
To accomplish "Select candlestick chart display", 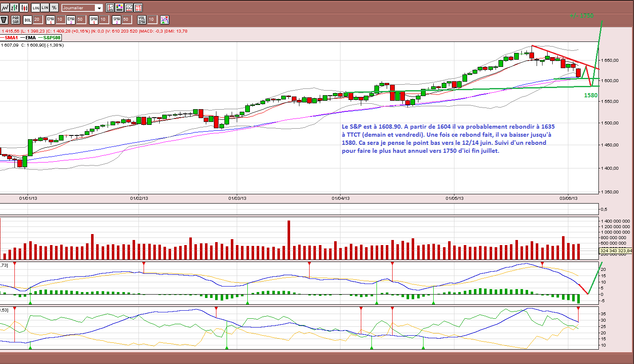I will 24,8.
